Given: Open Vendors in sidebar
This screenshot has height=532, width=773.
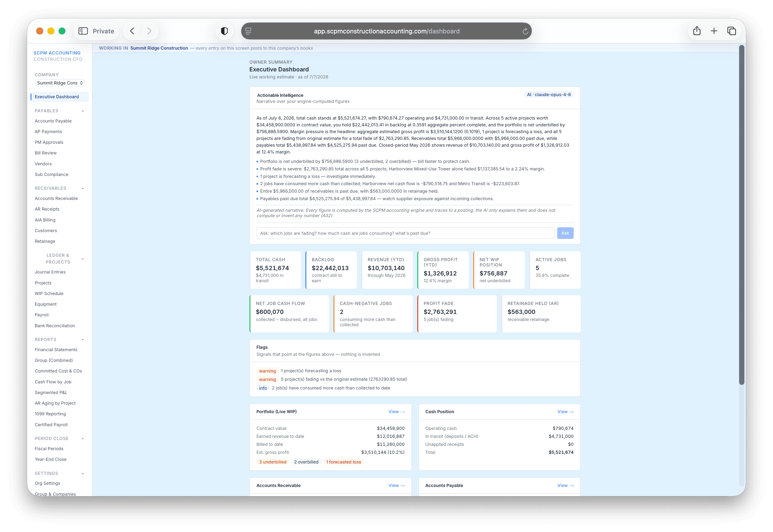Looking at the screenshot, I should [43, 164].
